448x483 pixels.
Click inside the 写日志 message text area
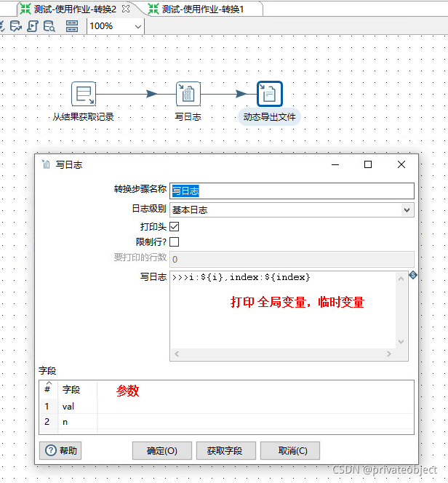pos(283,310)
